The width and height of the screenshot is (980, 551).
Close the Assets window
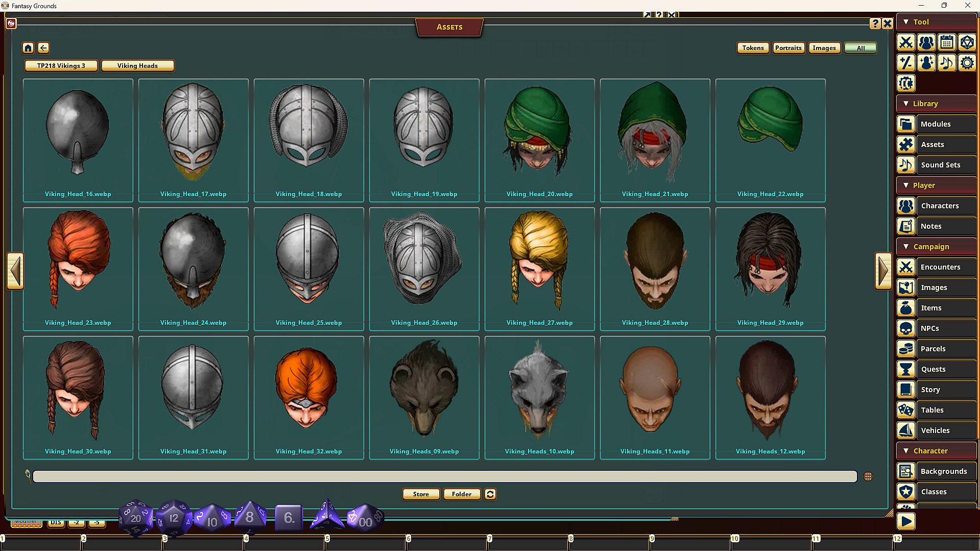(888, 23)
